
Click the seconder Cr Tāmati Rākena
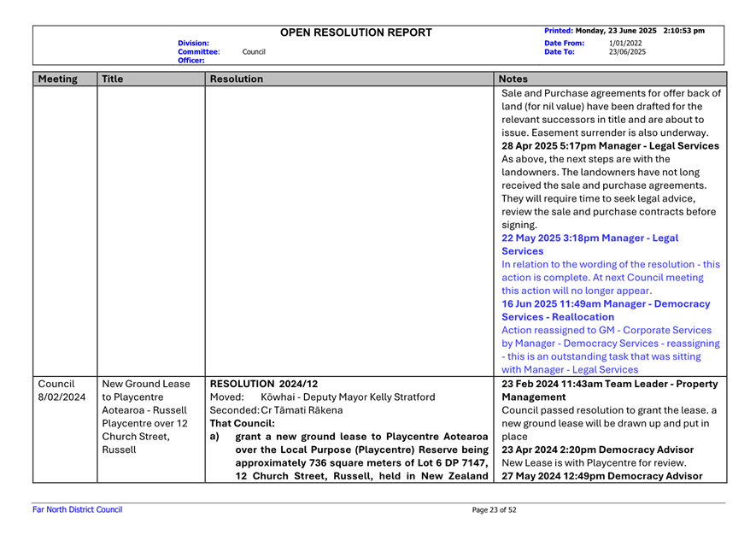tap(302, 410)
